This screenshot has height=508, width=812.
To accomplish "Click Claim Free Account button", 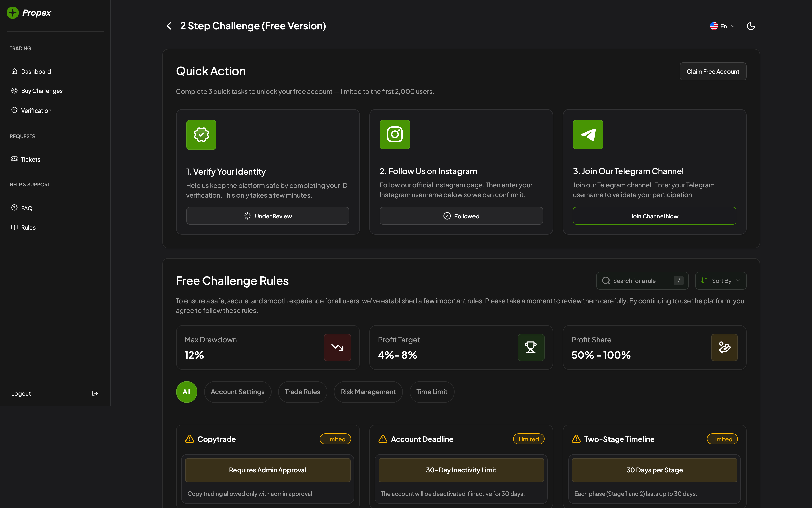I will (713, 72).
